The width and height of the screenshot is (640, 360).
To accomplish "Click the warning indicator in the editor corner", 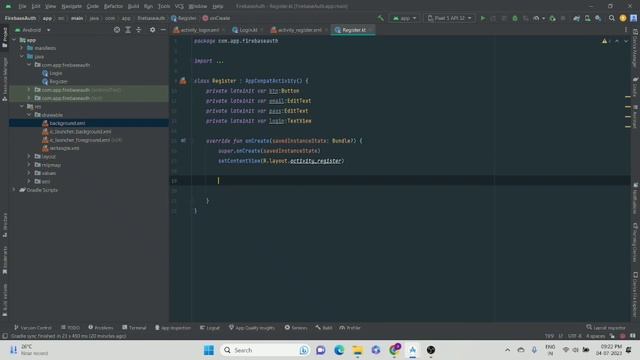I will (x=604, y=41).
